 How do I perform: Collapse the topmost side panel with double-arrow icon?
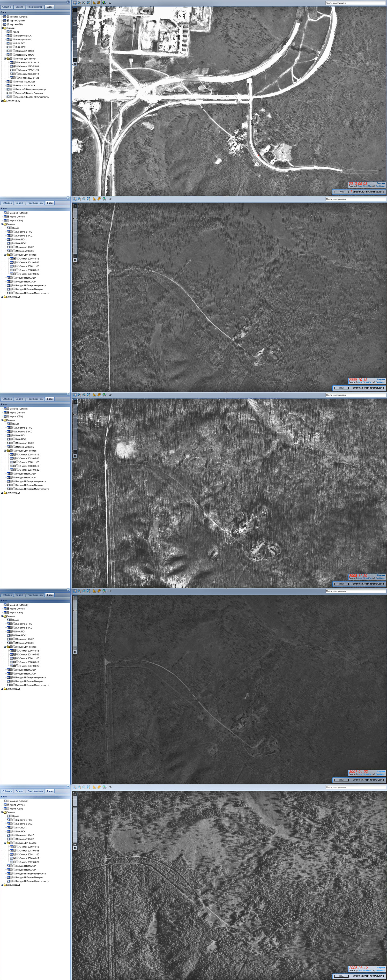click(x=68, y=2)
